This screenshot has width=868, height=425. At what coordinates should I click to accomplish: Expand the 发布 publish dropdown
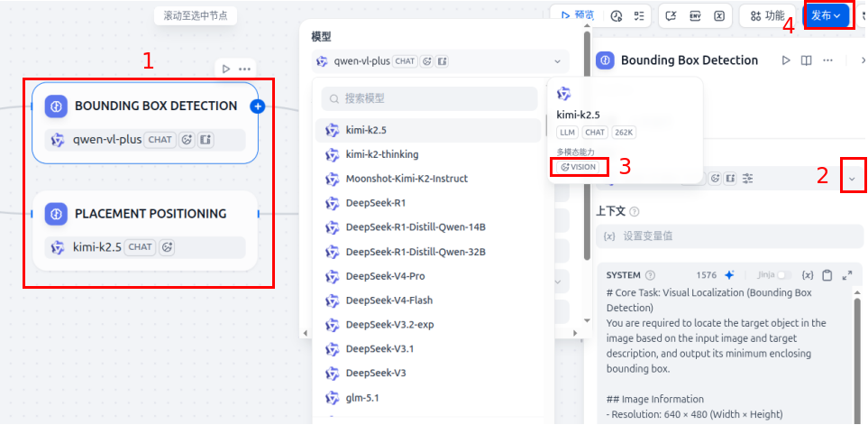click(826, 16)
